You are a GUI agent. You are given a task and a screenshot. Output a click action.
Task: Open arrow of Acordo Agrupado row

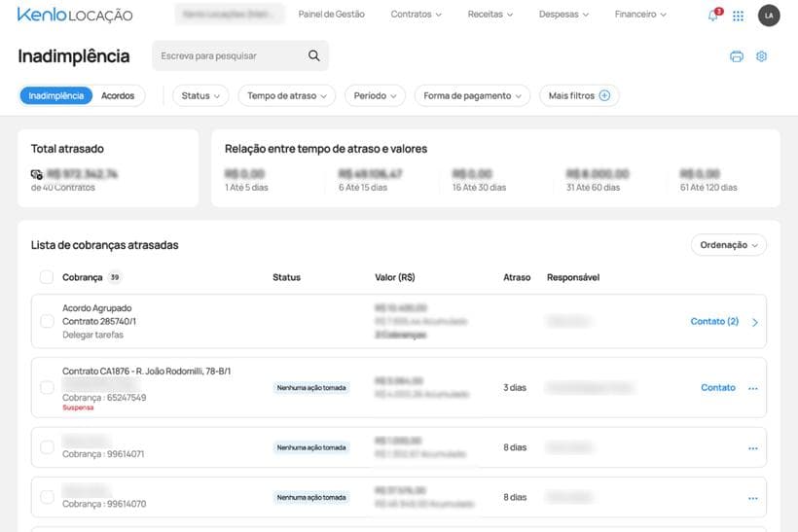(x=755, y=322)
